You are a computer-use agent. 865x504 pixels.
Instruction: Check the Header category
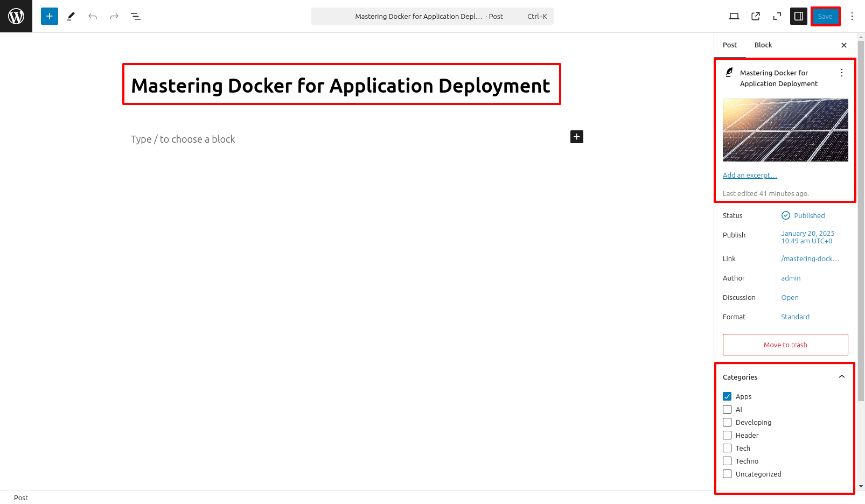[x=727, y=435]
